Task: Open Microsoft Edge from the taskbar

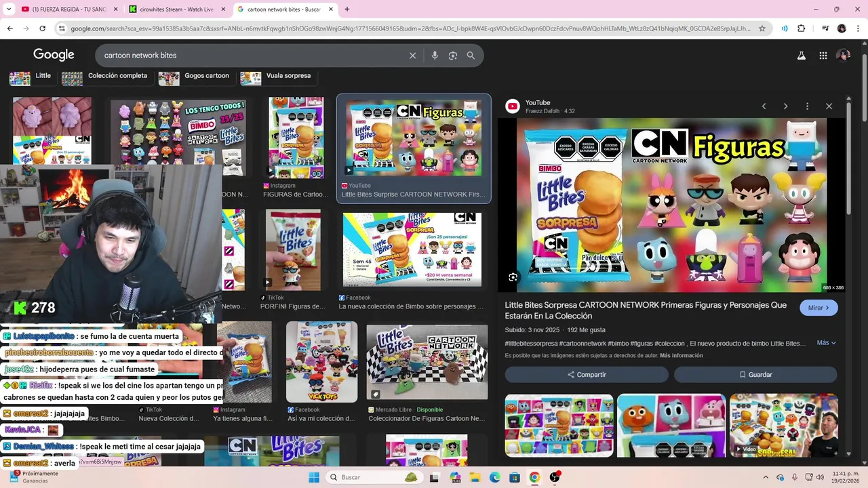Action: (495, 477)
